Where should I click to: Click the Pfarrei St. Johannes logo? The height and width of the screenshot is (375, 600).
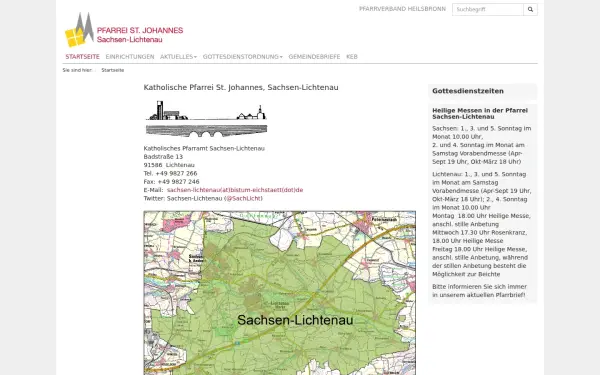click(124, 30)
